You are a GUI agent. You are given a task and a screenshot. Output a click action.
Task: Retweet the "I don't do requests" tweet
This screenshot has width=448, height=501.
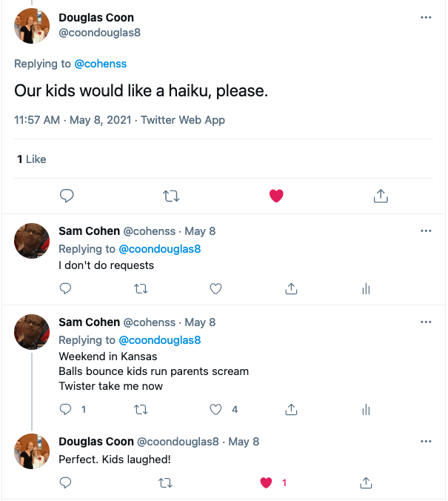141,288
